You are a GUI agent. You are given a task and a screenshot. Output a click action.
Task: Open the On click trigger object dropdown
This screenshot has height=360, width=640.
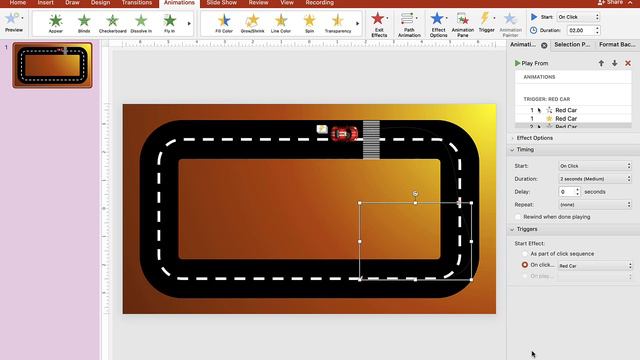point(595,266)
